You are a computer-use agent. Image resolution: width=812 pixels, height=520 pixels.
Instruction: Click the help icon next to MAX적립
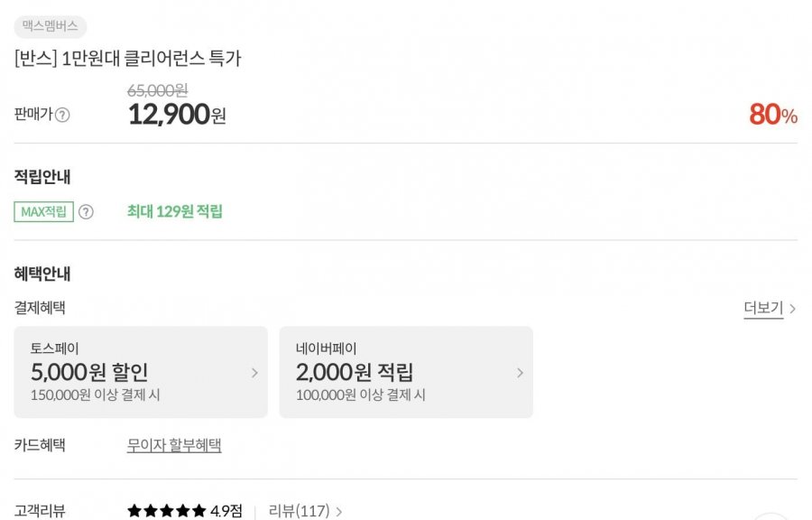pyautogui.click(x=86, y=212)
